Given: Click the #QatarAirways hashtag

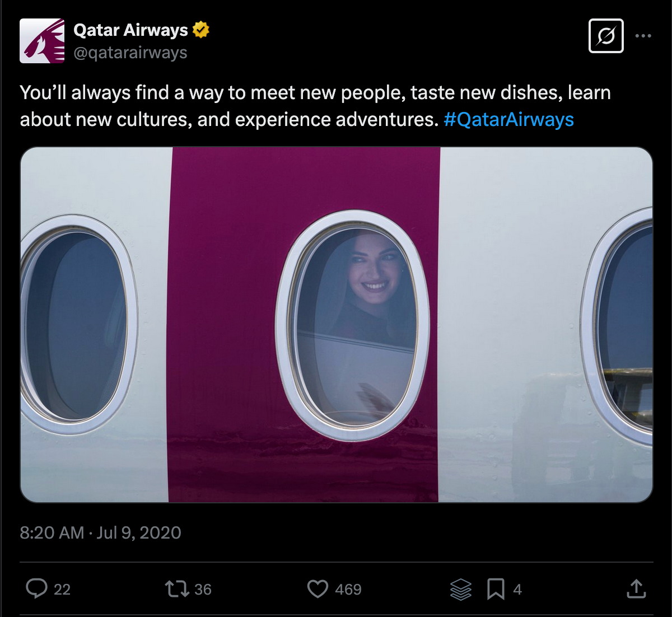Looking at the screenshot, I should click(x=508, y=119).
